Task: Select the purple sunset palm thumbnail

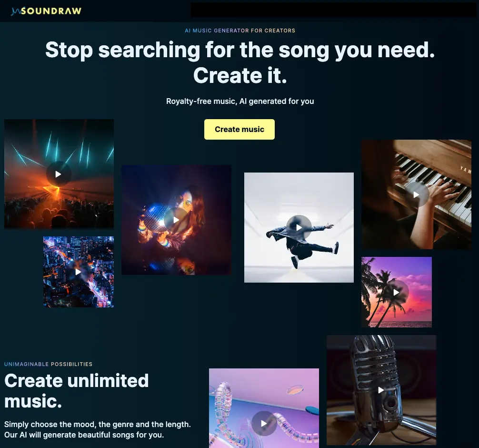Action: pos(397,292)
